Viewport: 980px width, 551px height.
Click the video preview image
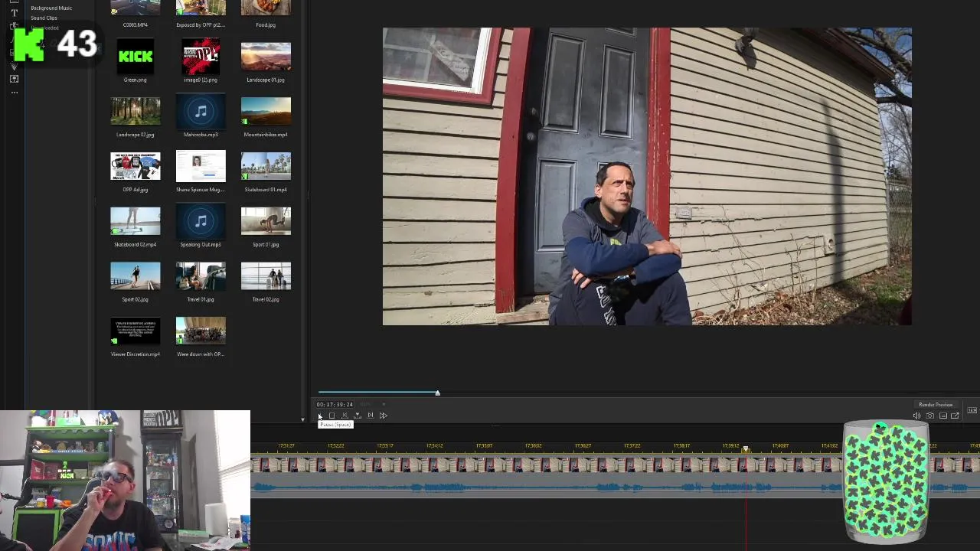tap(647, 177)
